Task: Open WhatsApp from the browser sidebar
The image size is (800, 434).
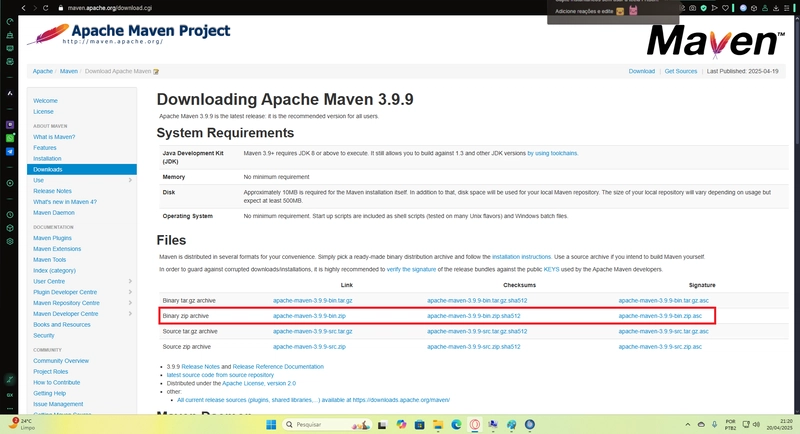Action: [x=10, y=138]
